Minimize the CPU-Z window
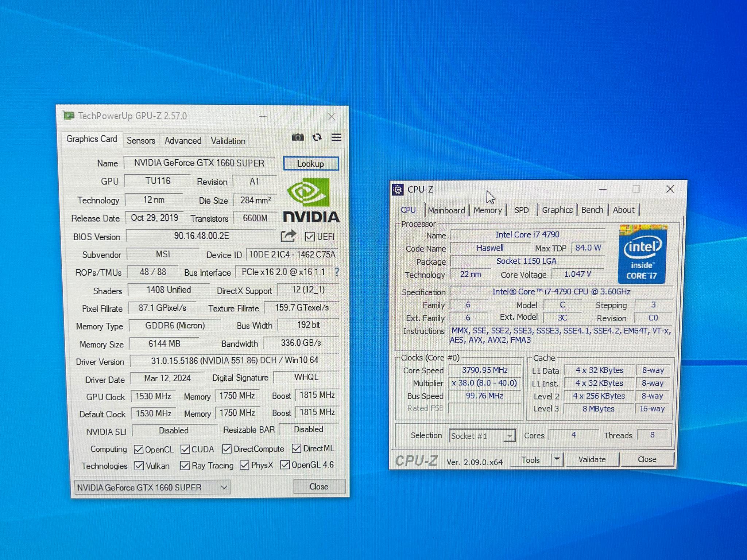 (603, 189)
